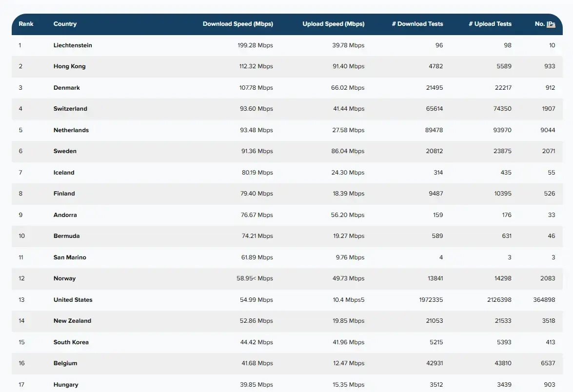Select Norway's download speed value
573x392 pixels.
pos(255,278)
